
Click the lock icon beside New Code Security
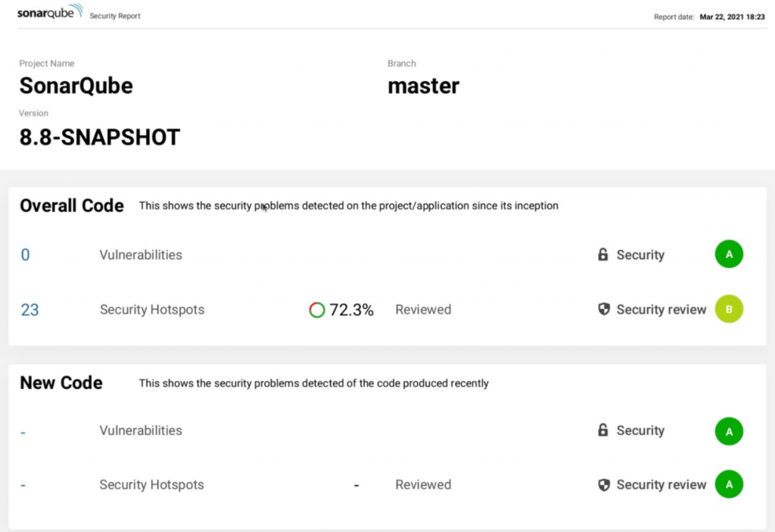(602, 430)
